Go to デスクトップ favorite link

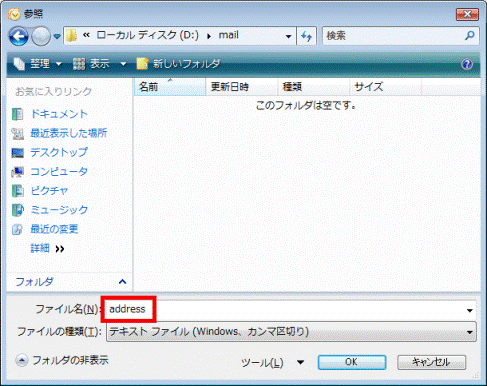[59, 152]
